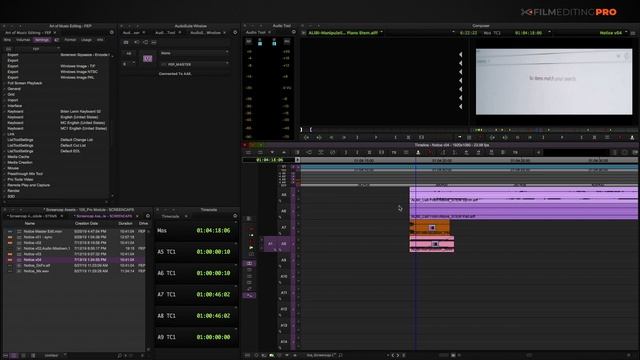The height and width of the screenshot is (360, 640).
Task: Open the plug-in selection dropdown showing None
Action: coord(194,53)
